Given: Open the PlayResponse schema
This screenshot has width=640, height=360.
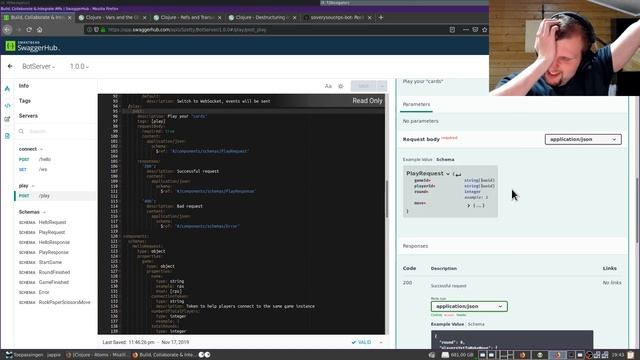Looking at the screenshot, I should click(55, 252).
